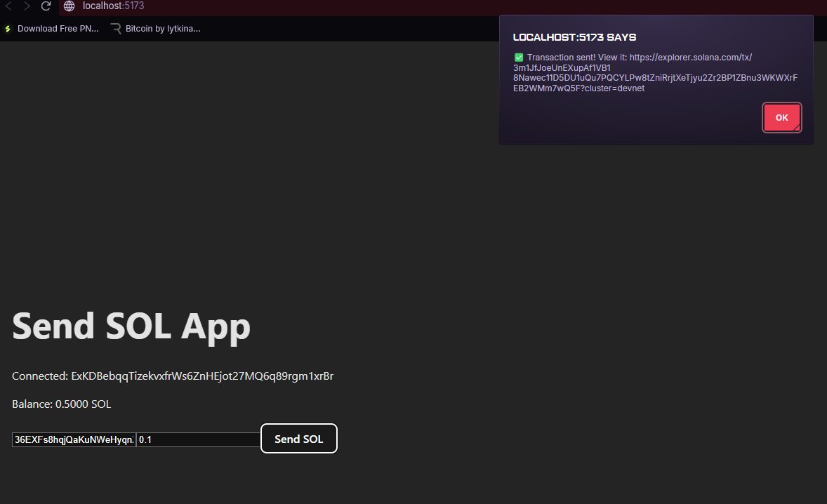Click the forward navigation arrow
The height and width of the screenshot is (504, 827).
pyautogui.click(x=27, y=6)
